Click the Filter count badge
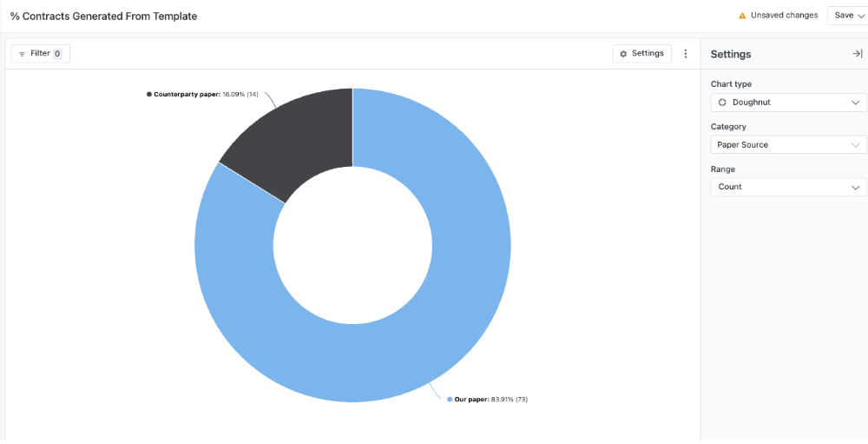Viewport: 868px width, 444px height. [x=57, y=54]
